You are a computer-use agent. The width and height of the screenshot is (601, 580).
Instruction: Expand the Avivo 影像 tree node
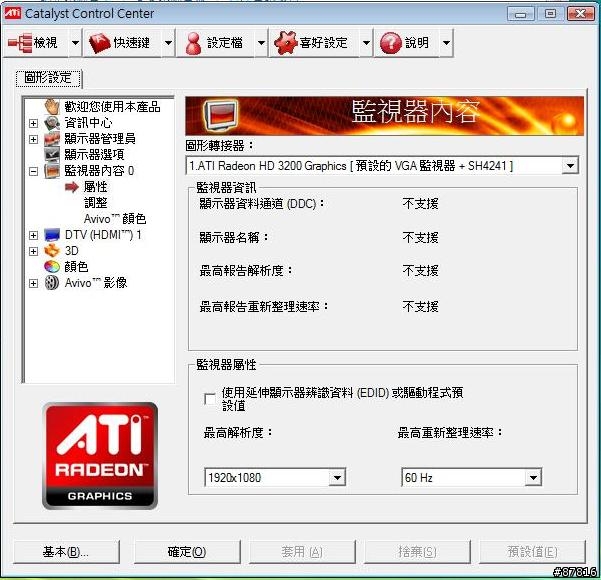pyautogui.click(x=33, y=283)
